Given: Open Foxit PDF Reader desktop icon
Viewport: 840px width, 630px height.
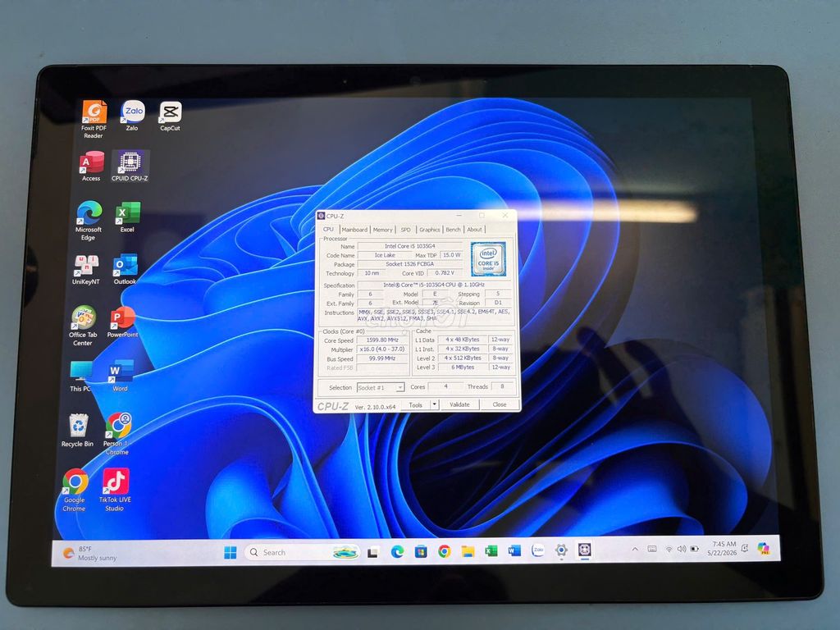Looking at the screenshot, I should coord(94,119).
